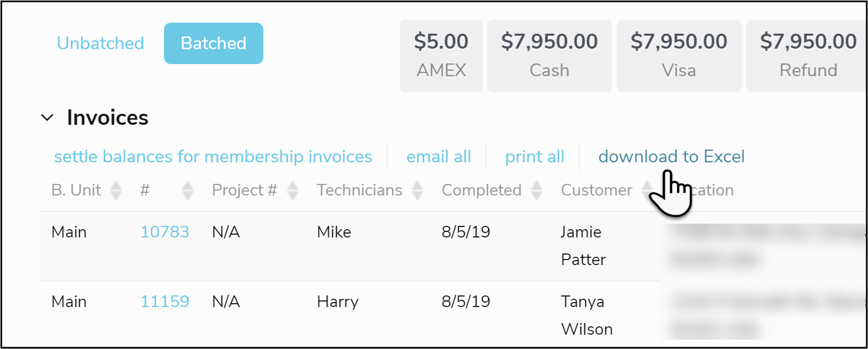The height and width of the screenshot is (349, 868).
Task: Select the $7,950.00 Cash tile
Action: 549,56
